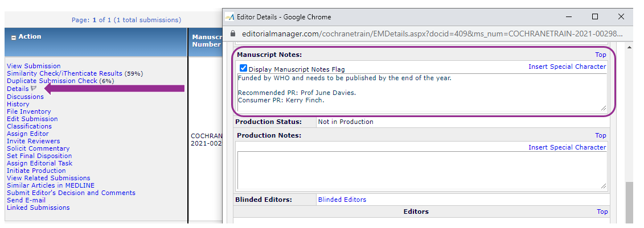Screen dimensions: 644x228
Task: Open Similarity Check/iThenticate Results
Action: 64,73
